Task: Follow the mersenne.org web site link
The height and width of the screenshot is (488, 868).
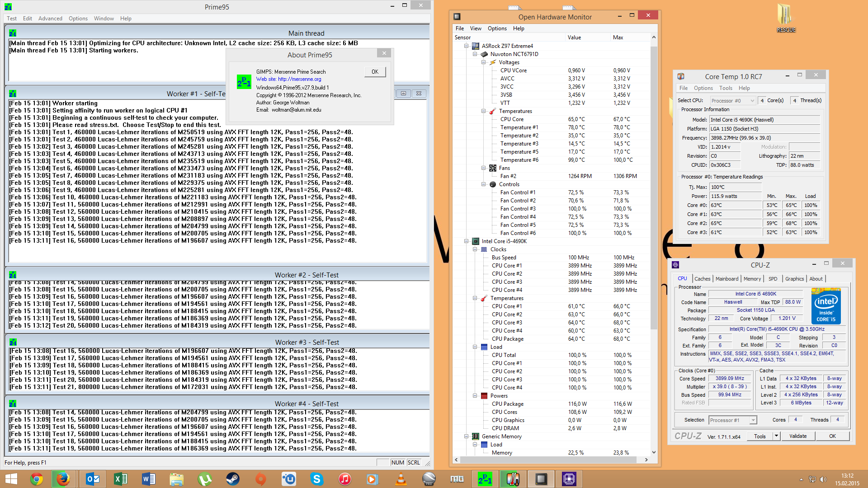Action: click(299, 79)
